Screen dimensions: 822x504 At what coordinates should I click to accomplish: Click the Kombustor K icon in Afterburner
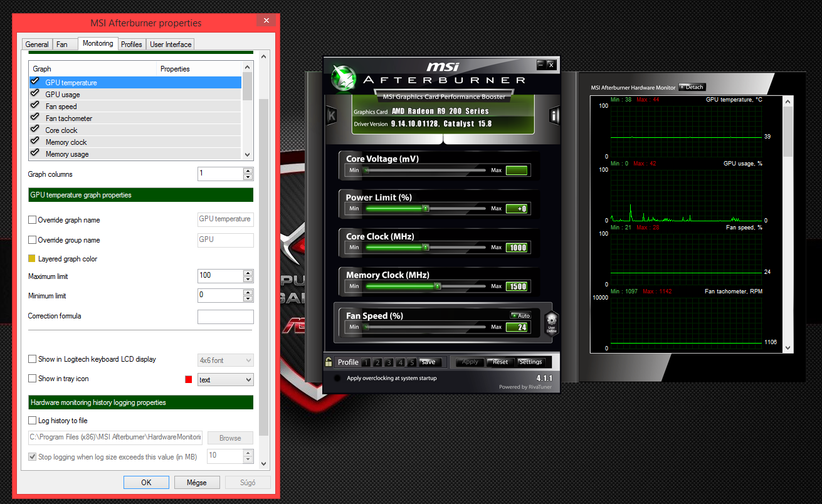point(332,116)
